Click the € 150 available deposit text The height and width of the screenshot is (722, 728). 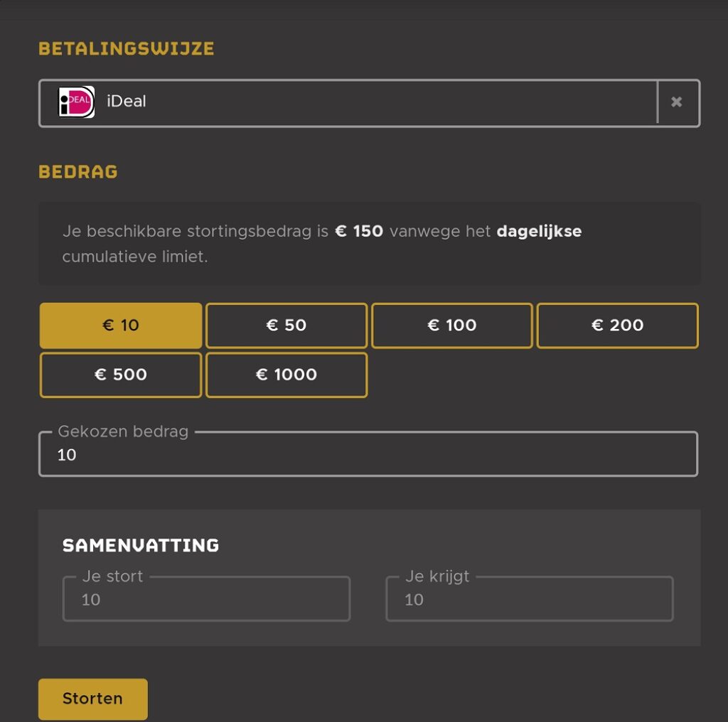click(x=358, y=231)
